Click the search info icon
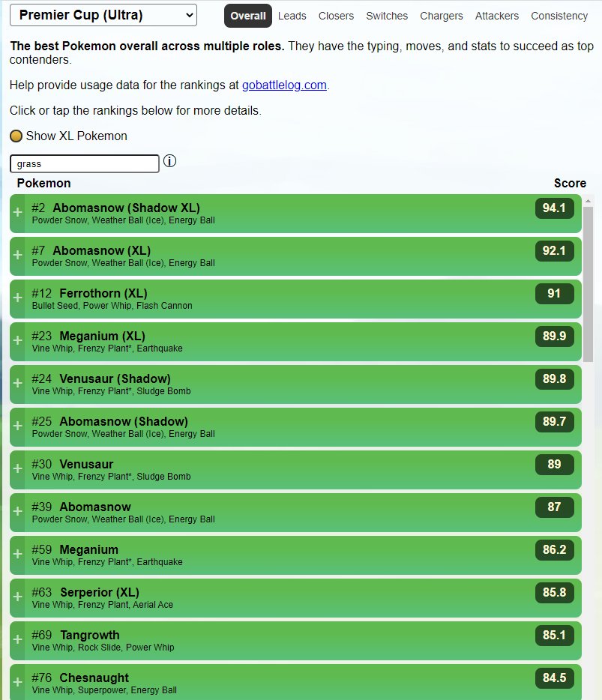This screenshot has width=602, height=700. (169, 160)
